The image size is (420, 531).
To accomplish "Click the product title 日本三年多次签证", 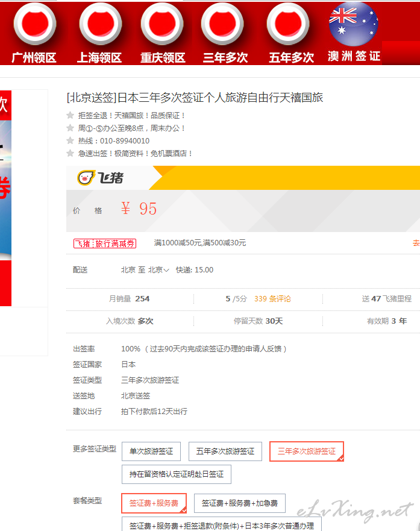I will [x=195, y=98].
